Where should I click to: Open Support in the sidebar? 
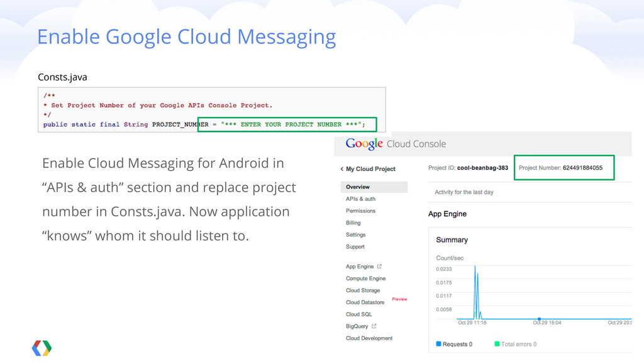(355, 247)
